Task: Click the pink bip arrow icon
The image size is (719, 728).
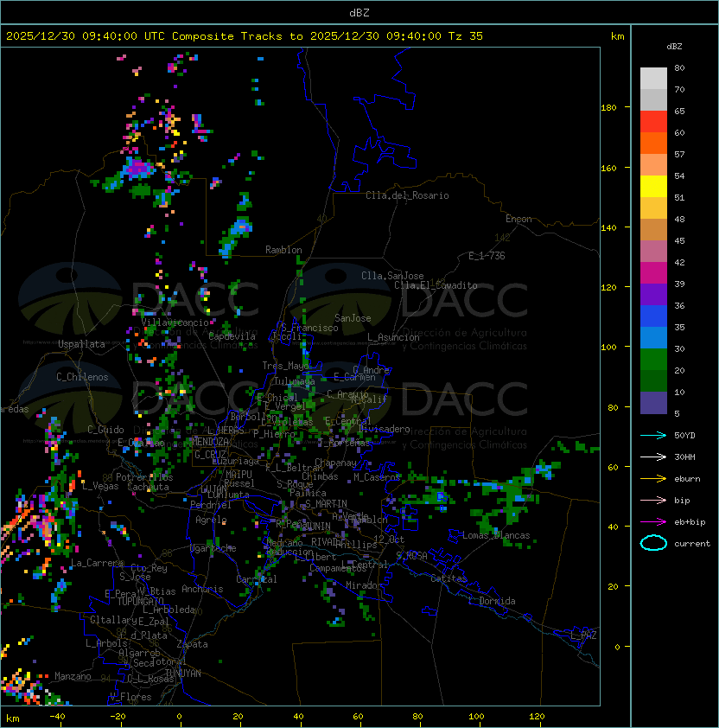Action: coord(653,500)
